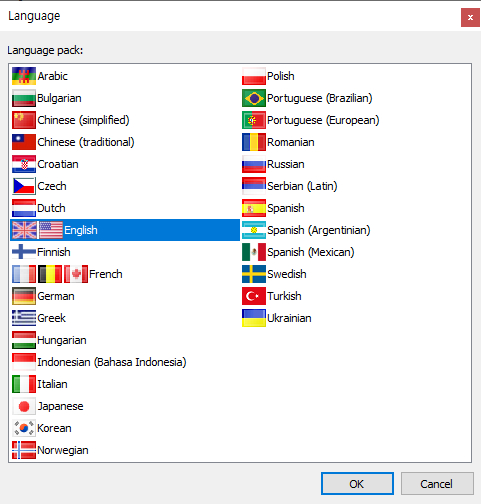Click the Belgian flag in French row
Screen dimensions: 481x504
coord(50,274)
